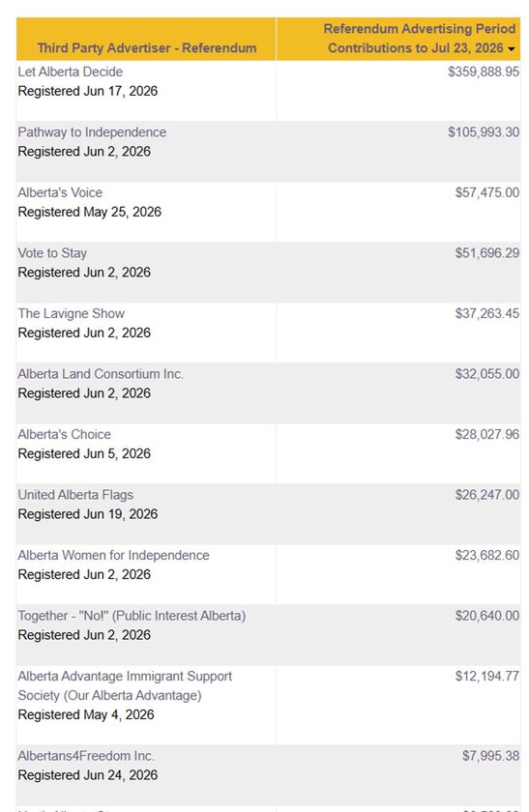Sort by Referendum Advertising Period Contributions header
The image size is (529, 812).
coord(420,39)
